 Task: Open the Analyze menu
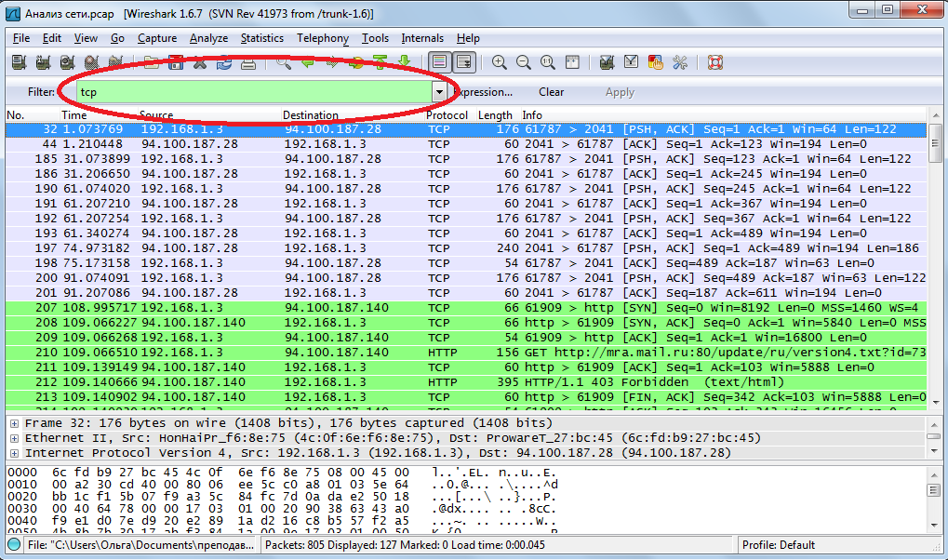208,38
